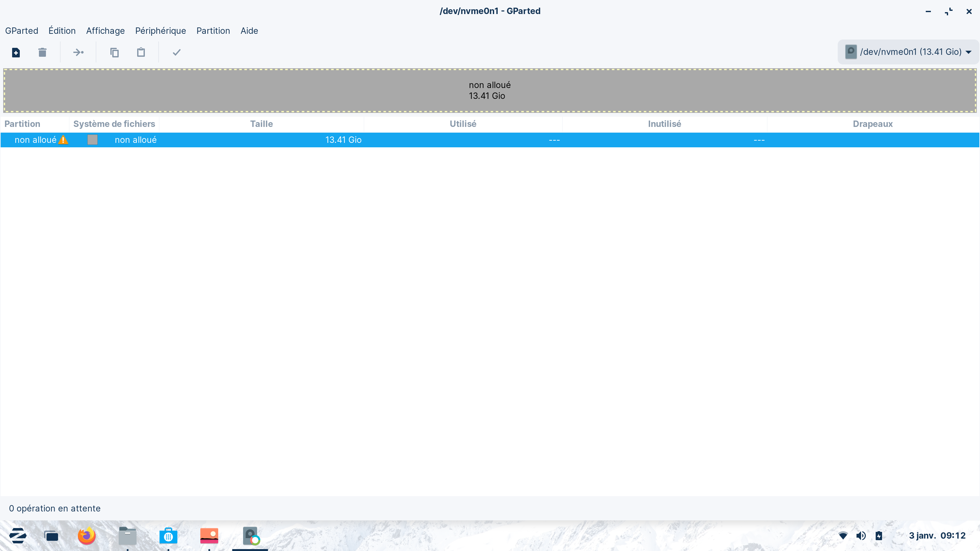Click the Système de fichiers column header
The image size is (980, 551).
click(x=114, y=124)
